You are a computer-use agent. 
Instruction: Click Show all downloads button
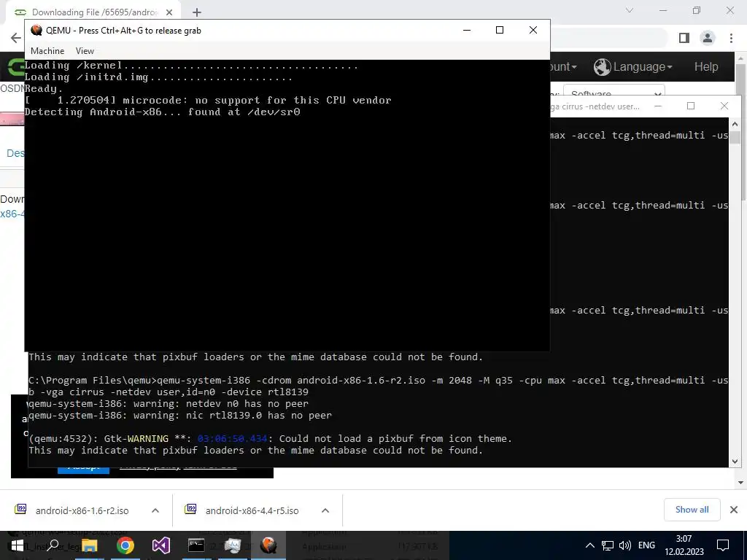click(x=692, y=510)
